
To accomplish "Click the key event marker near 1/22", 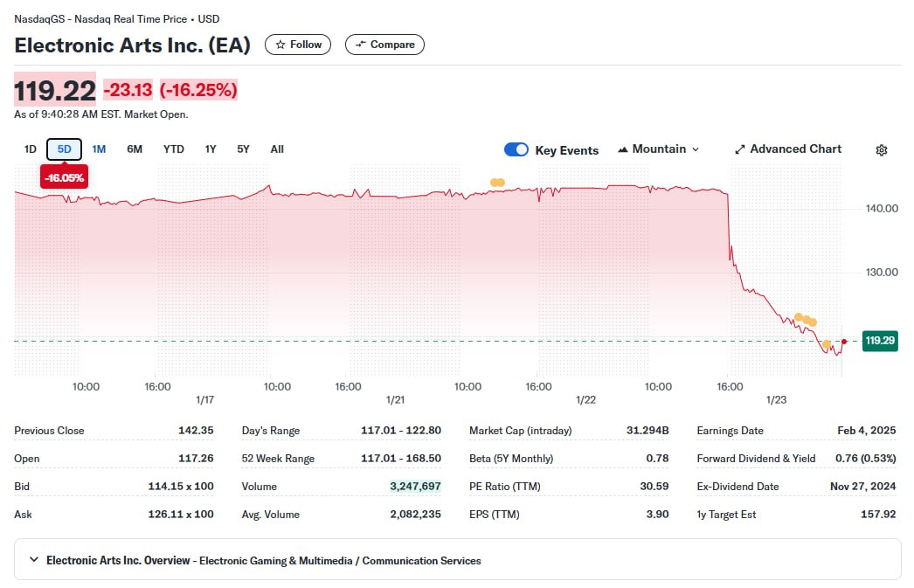I will click(497, 183).
